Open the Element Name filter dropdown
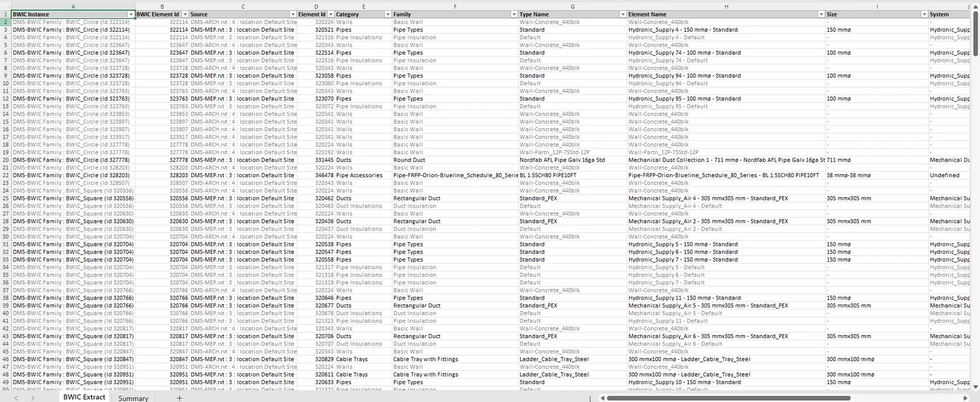980x402 pixels. pos(821,14)
